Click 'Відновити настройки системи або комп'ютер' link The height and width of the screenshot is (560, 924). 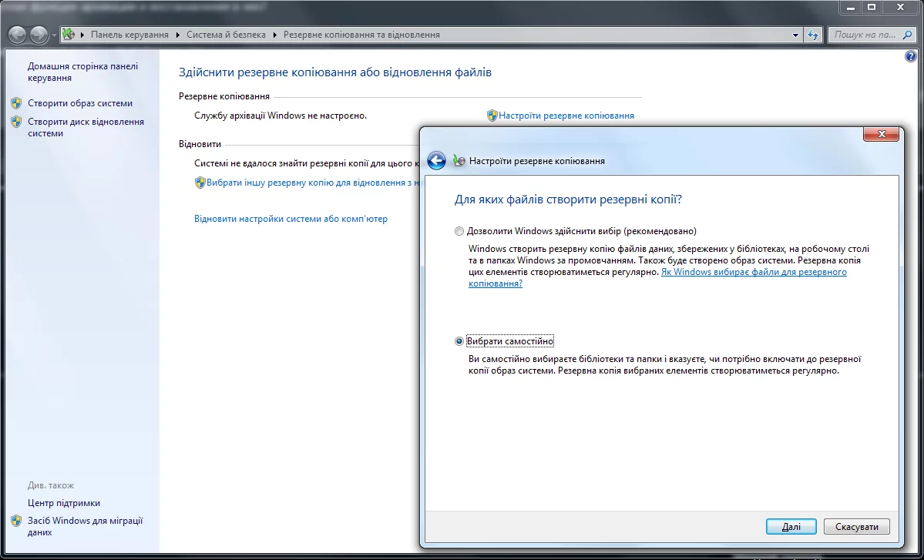291,219
